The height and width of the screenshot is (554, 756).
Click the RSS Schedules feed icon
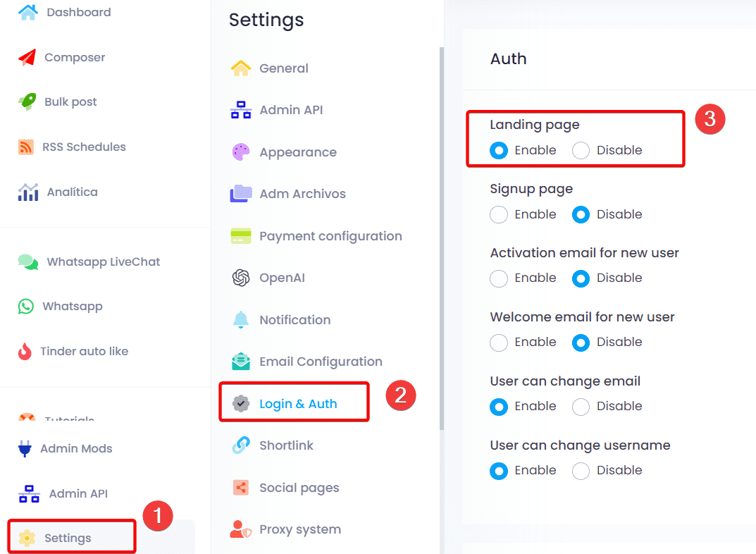(26, 147)
